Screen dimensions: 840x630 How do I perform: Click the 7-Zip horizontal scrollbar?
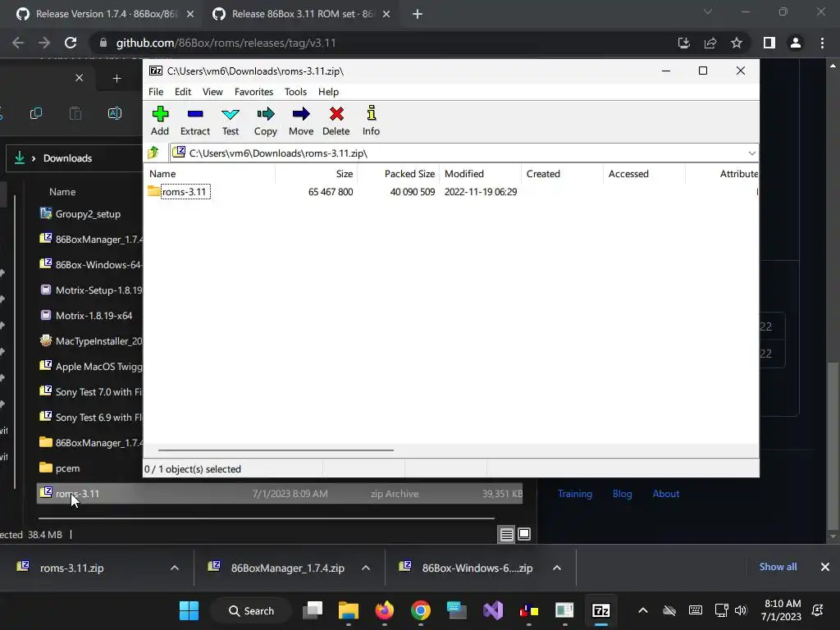pyautogui.click(x=276, y=450)
